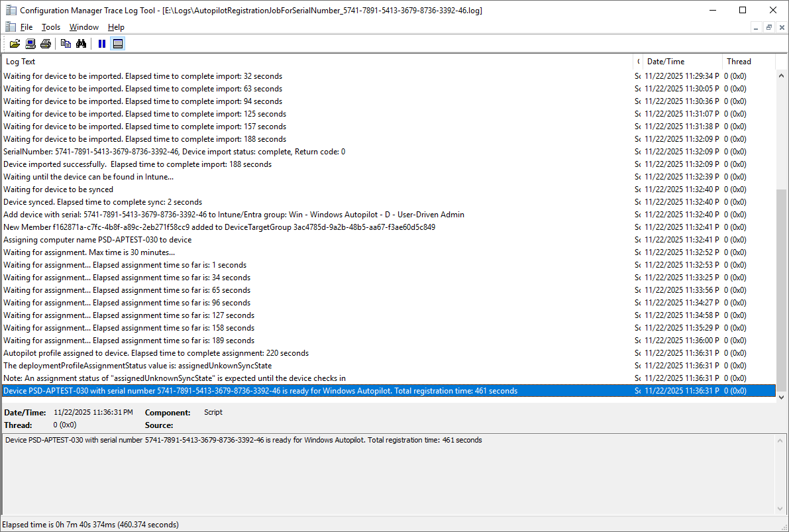Click the log list scroll-down arrow
The image size is (789, 532).
pyautogui.click(x=781, y=397)
